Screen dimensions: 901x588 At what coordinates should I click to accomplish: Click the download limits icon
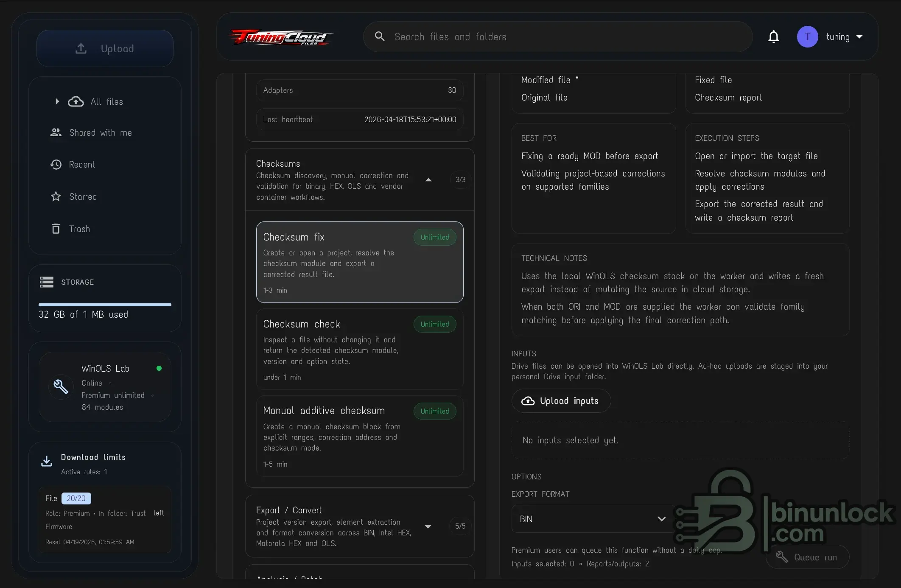coord(47,461)
